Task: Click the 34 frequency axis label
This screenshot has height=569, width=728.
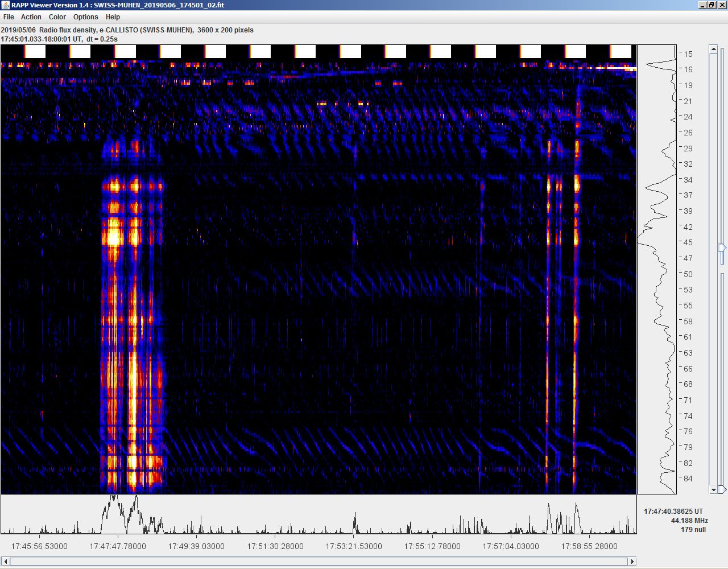Action: tap(688, 180)
